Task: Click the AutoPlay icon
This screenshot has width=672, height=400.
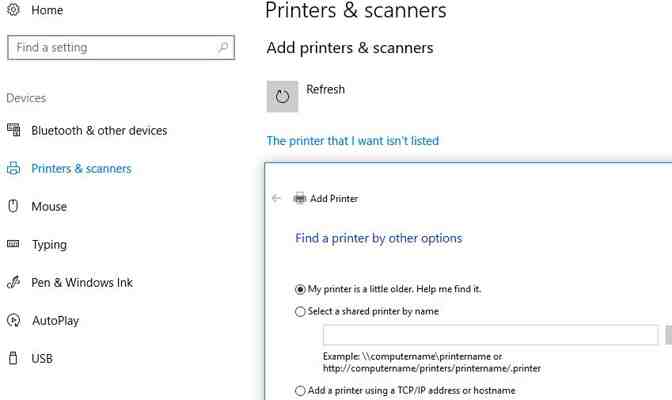Action: click(14, 320)
